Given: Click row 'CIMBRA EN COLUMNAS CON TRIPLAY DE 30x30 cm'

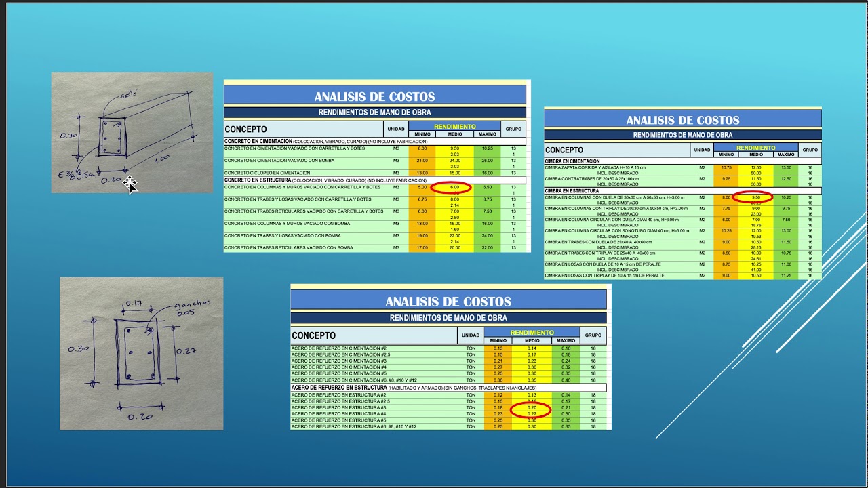Looking at the screenshot, I should coord(683,209).
